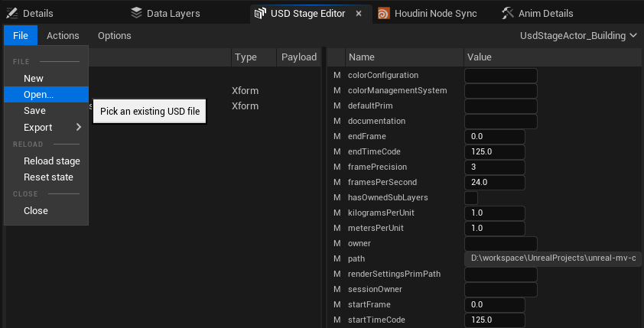Click the Value column header
644x328 pixels.
tap(553, 57)
